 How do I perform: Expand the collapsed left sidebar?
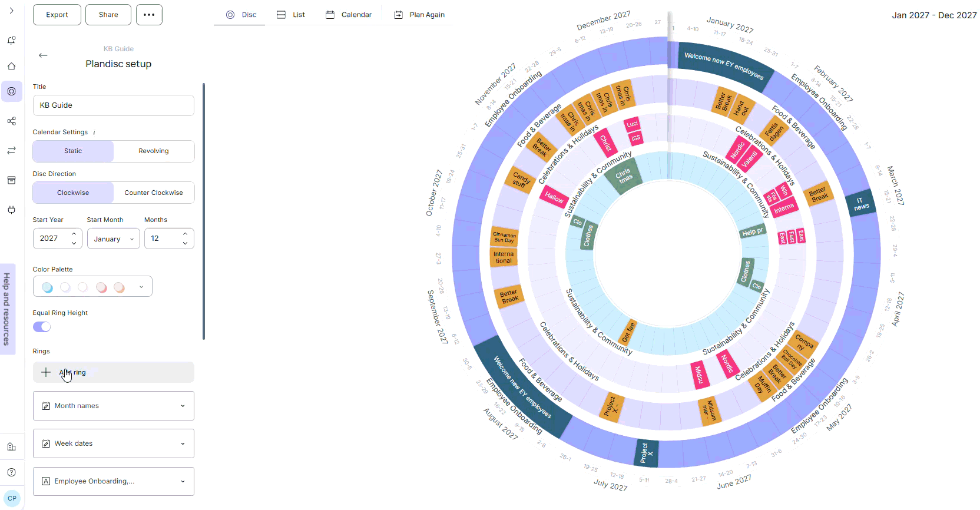(x=11, y=11)
